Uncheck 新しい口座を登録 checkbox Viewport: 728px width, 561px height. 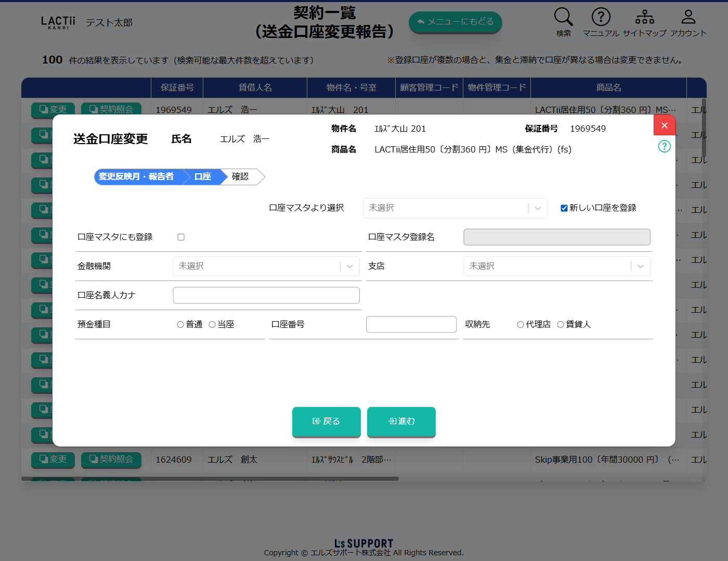point(564,208)
